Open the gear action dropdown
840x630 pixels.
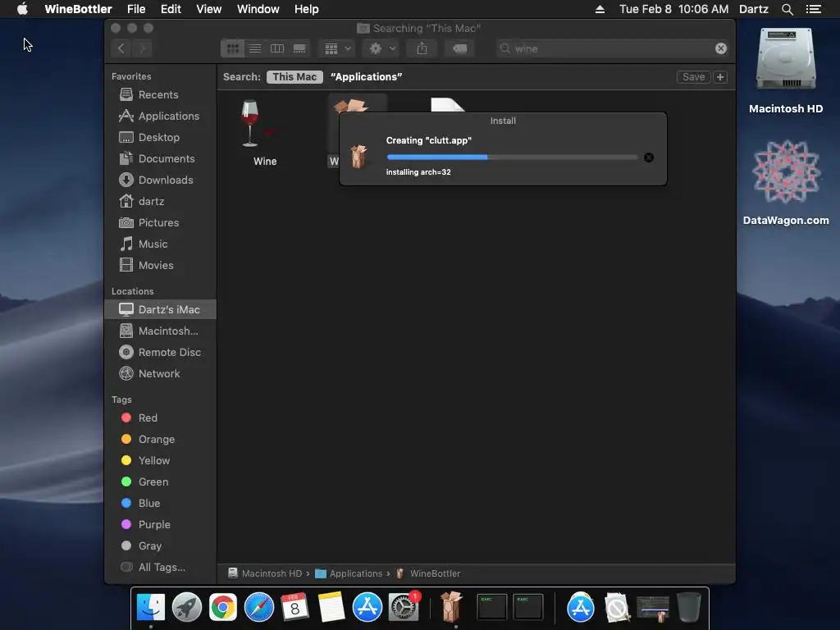coord(381,48)
